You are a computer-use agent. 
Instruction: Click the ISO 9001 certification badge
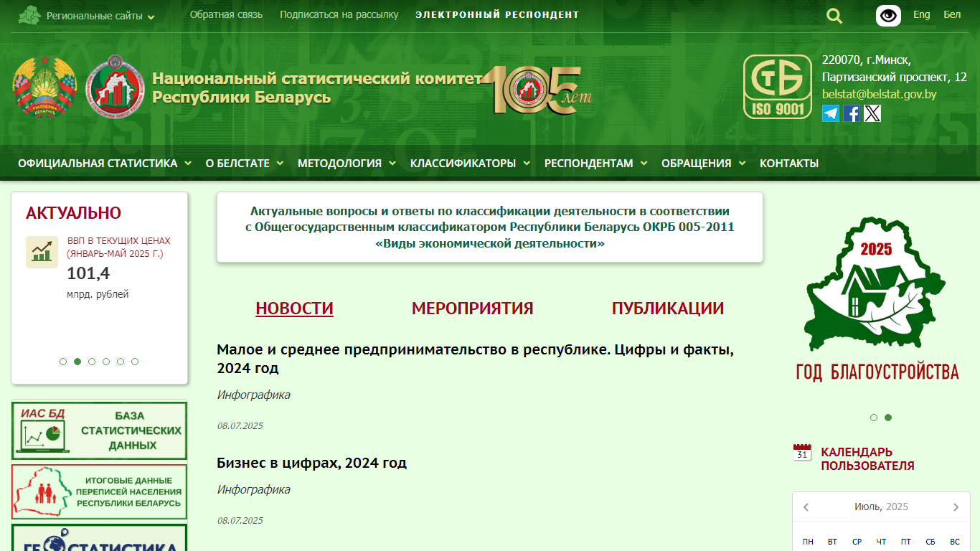tap(778, 87)
